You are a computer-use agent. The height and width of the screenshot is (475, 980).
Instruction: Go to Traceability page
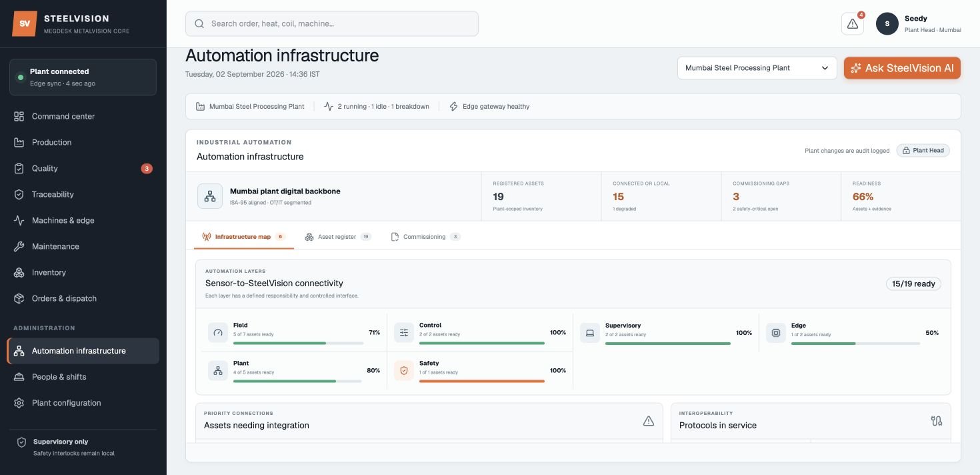coord(83,194)
